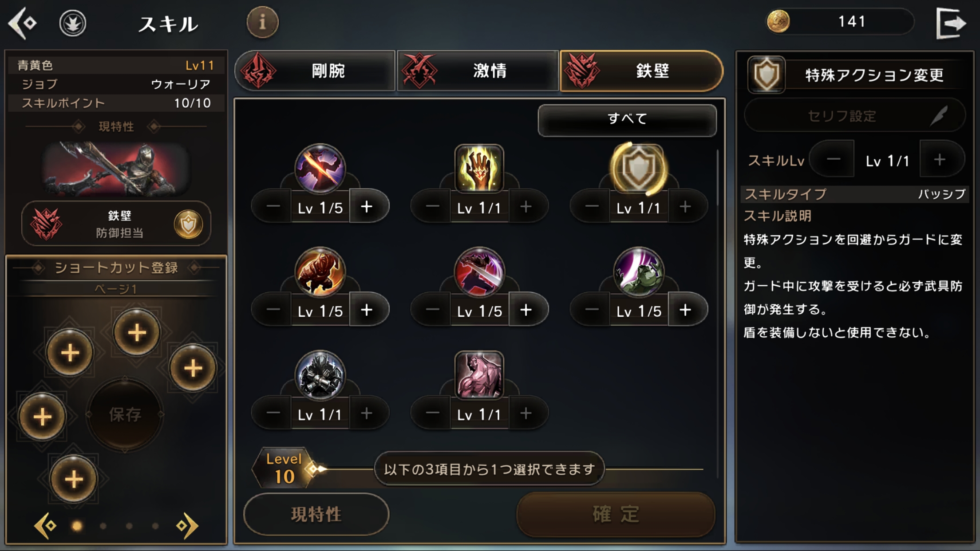Select the golden shield skill icon
Viewport: 980px width, 551px height.
click(x=638, y=169)
